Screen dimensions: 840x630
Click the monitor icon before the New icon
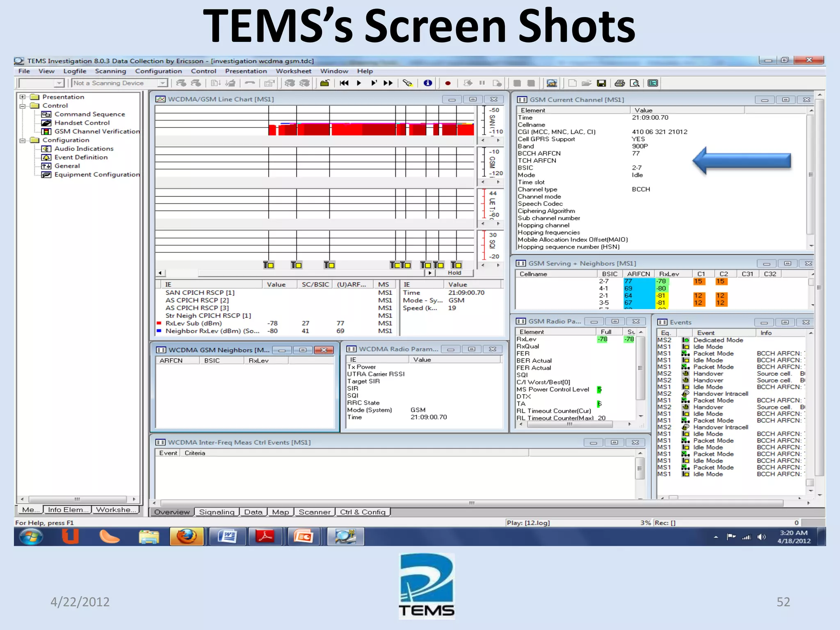coord(552,83)
